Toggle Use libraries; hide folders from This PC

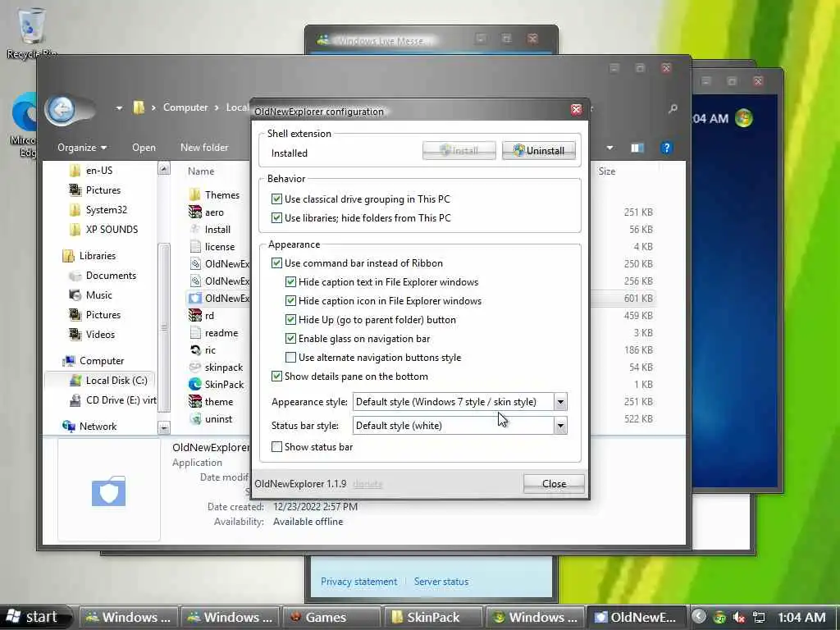coord(276,218)
